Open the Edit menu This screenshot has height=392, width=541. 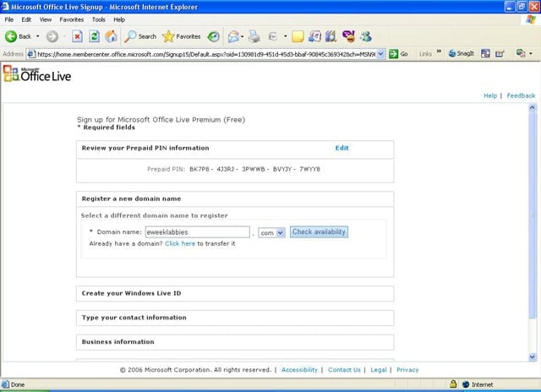26,19
